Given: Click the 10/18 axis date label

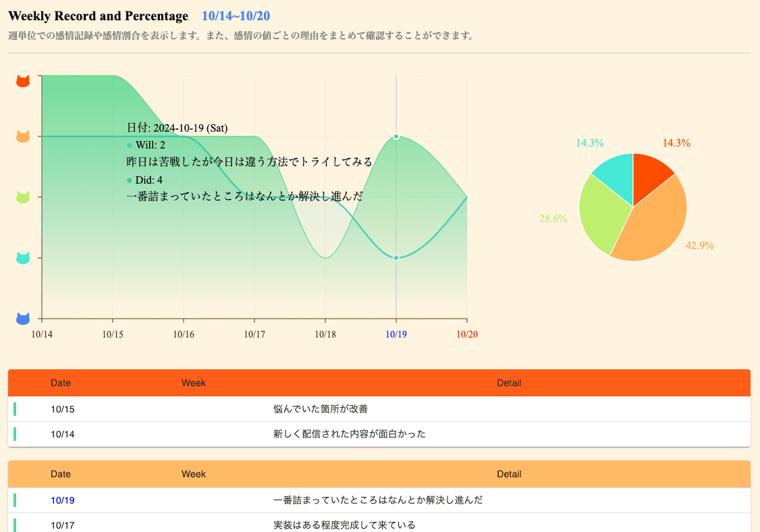Looking at the screenshot, I should pyautogui.click(x=325, y=334).
